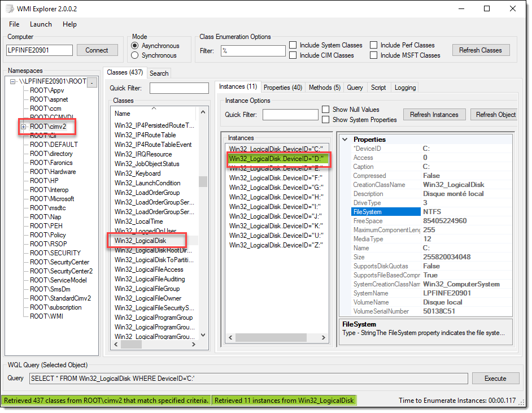The image size is (532, 413).
Task: Click the Refresh Object button
Action: (495, 115)
